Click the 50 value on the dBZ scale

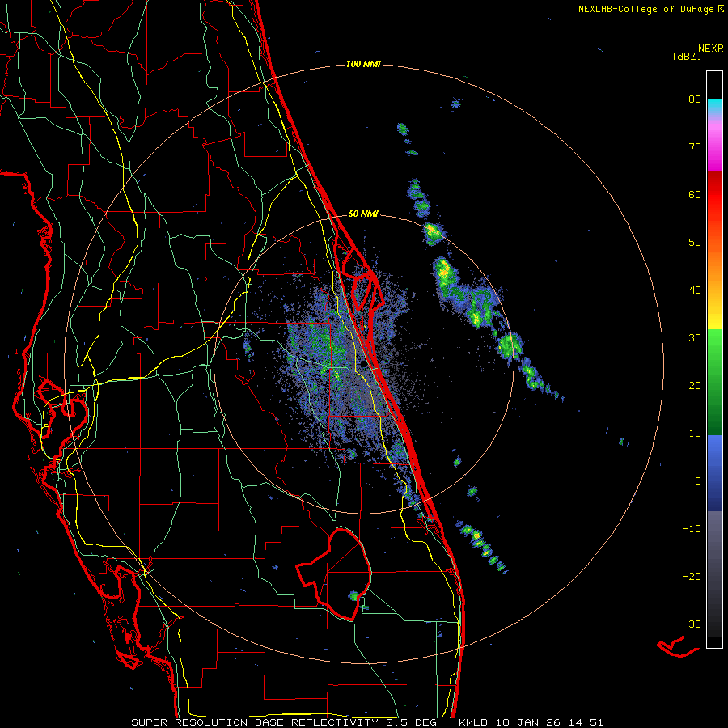click(695, 243)
